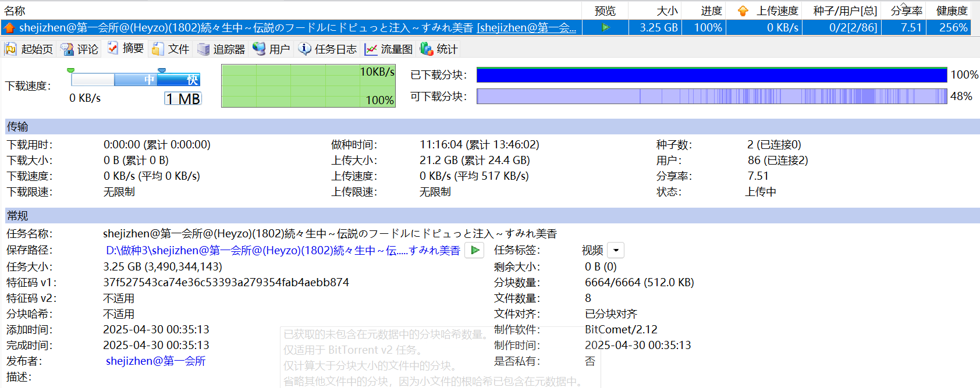The image size is (980, 388).
Task: Click the 流量图 chart icon
Action: coord(371,49)
